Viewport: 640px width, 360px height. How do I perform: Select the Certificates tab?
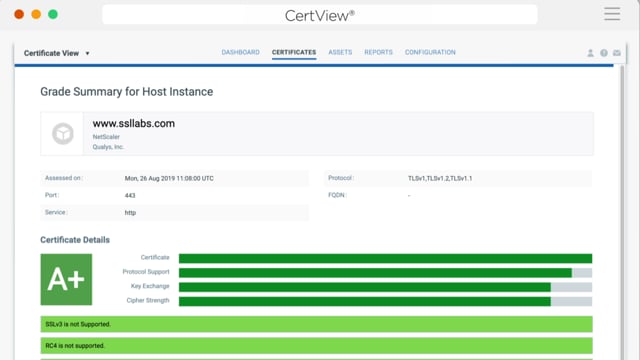click(294, 52)
